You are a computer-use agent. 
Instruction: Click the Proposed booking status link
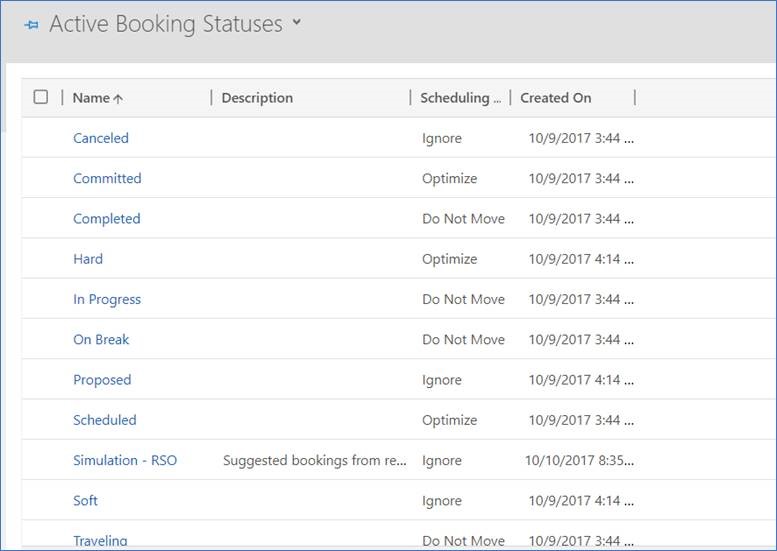pyautogui.click(x=102, y=380)
